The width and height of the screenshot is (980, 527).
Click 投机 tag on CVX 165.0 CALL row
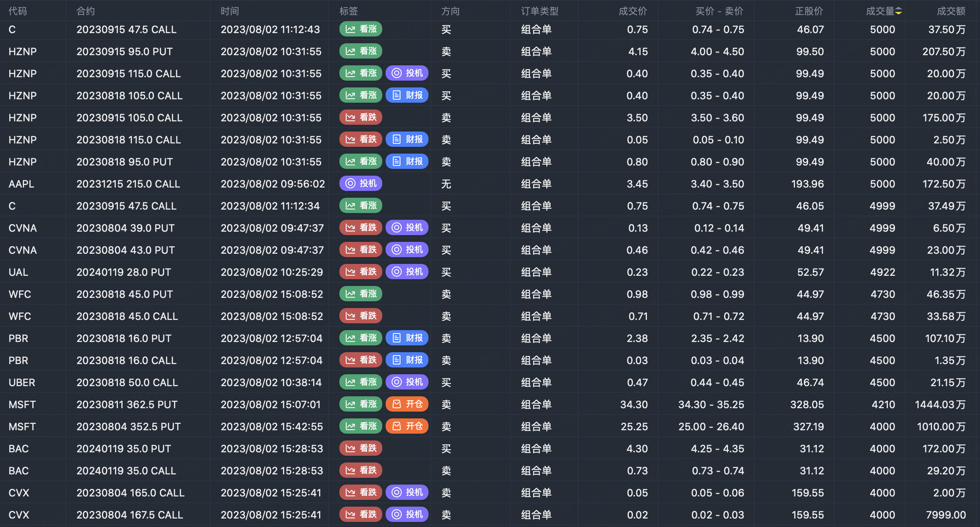coord(407,493)
